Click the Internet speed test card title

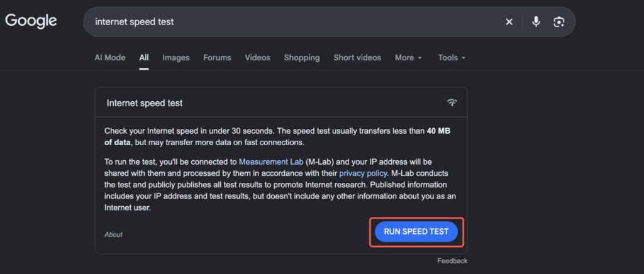(x=145, y=103)
